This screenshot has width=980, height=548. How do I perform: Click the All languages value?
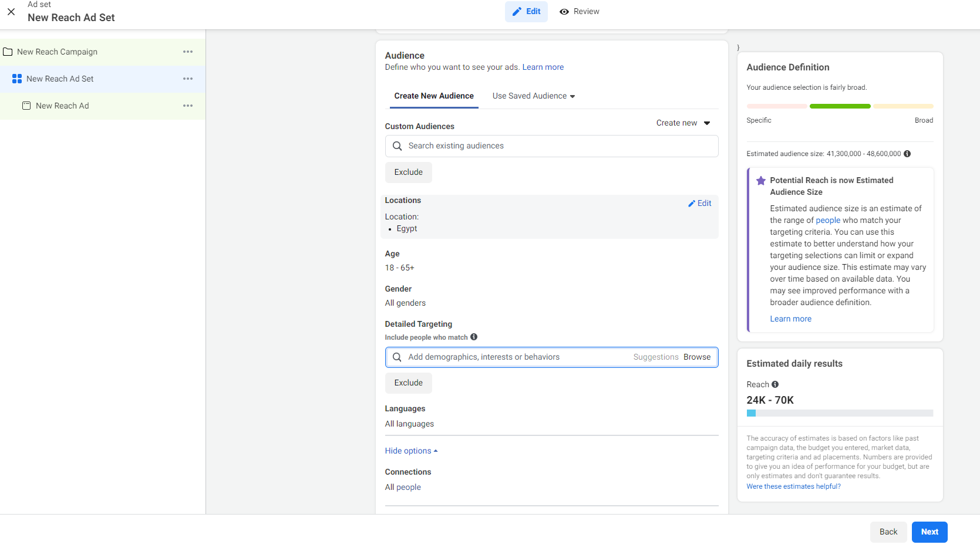410,424
